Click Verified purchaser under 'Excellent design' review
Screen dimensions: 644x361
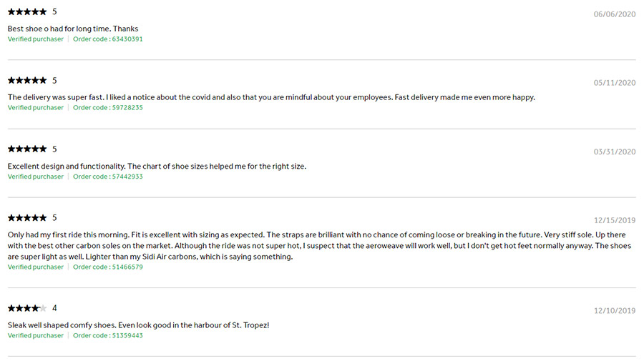[36, 177]
